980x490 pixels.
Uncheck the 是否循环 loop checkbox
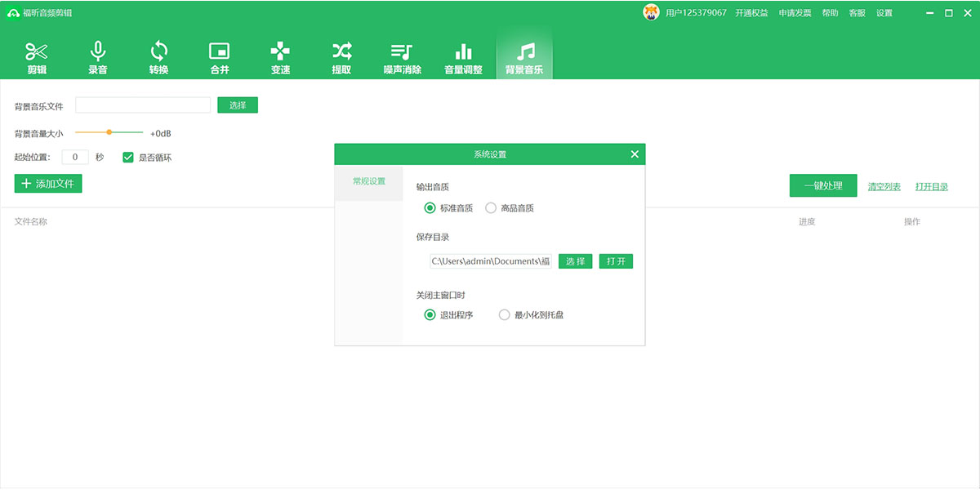pyautogui.click(x=128, y=157)
